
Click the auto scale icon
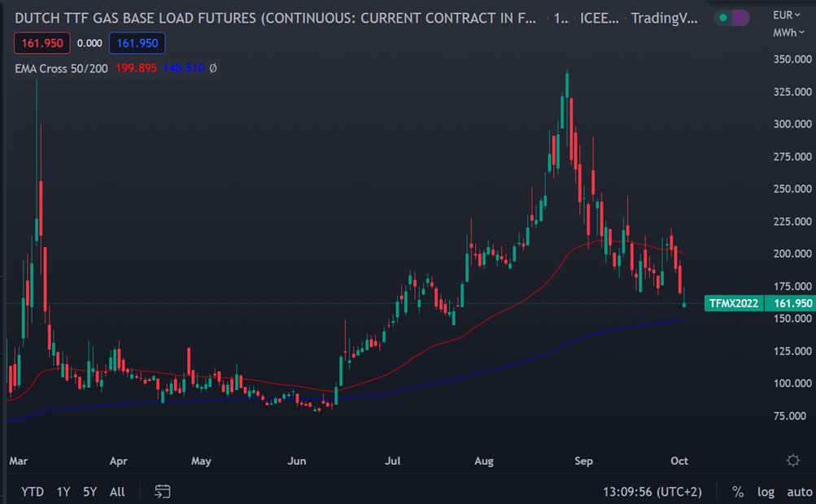click(x=797, y=491)
